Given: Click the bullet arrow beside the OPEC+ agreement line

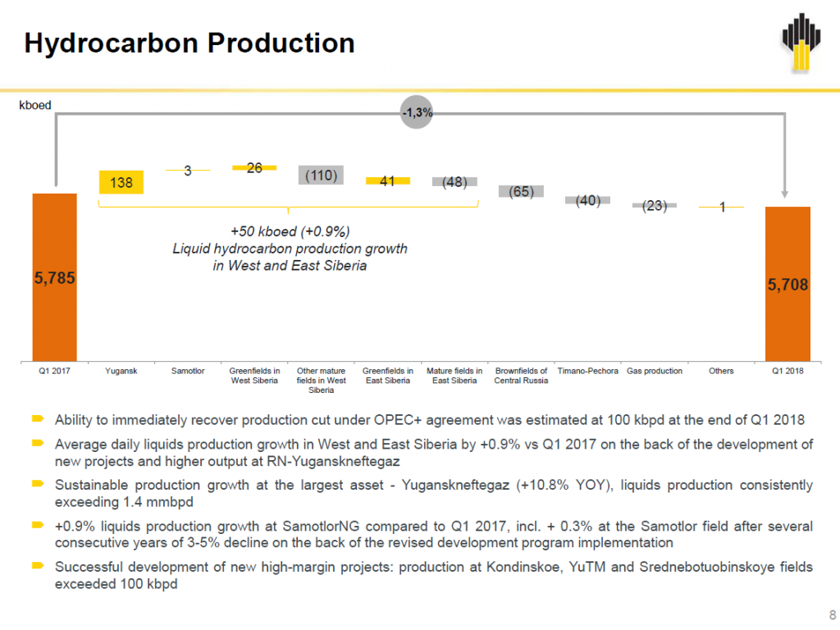Looking at the screenshot, I should click(37, 419).
